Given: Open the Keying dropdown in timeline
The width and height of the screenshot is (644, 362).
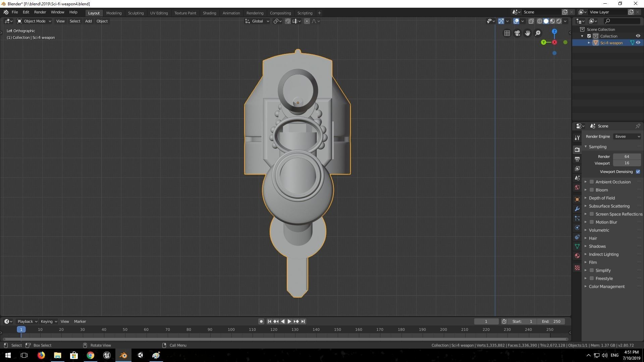Looking at the screenshot, I should pyautogui.click(x=49, y=321).
